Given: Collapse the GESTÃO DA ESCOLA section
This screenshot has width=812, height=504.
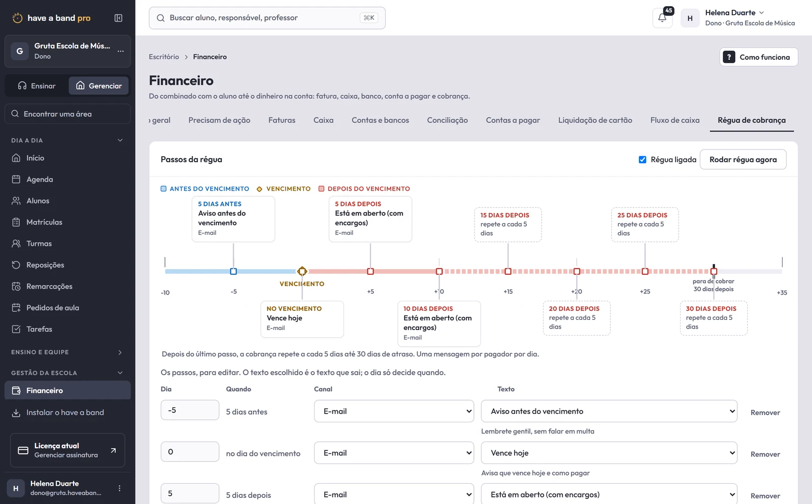Looking at the screenshot, I should 67,373.
